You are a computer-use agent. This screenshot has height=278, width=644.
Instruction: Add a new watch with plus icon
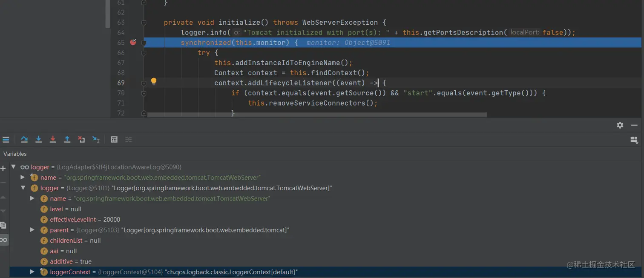(x=3, y=169)
